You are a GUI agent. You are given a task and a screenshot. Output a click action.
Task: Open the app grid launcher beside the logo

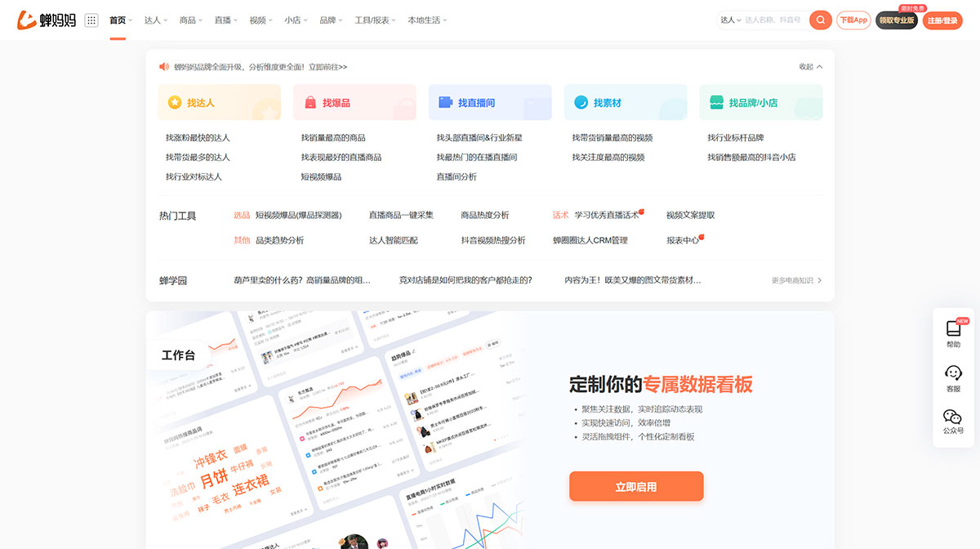(91, 20)
